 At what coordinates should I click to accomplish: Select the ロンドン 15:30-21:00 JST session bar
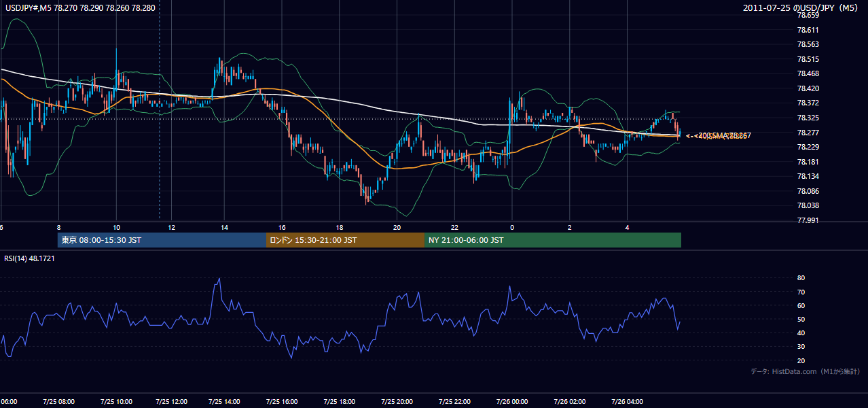[345, 240]
